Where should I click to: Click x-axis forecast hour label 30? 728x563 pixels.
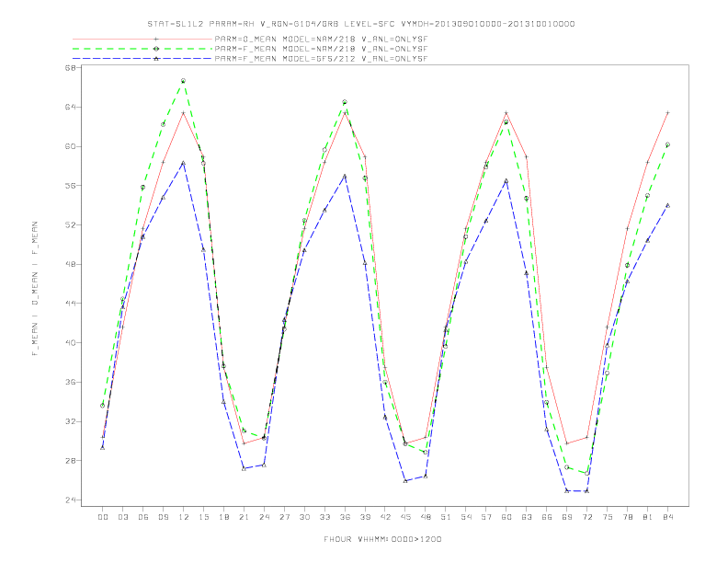[x=304, y=517]
